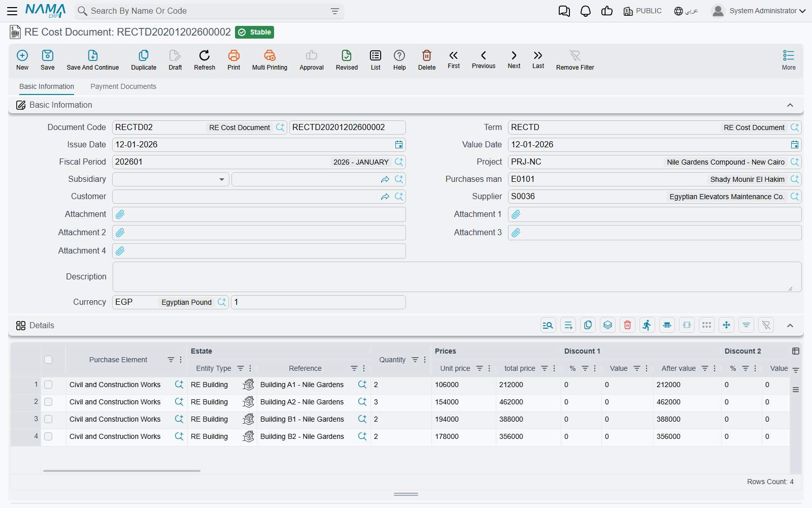
Task: Refresh the document data
Action: (205, 59)
